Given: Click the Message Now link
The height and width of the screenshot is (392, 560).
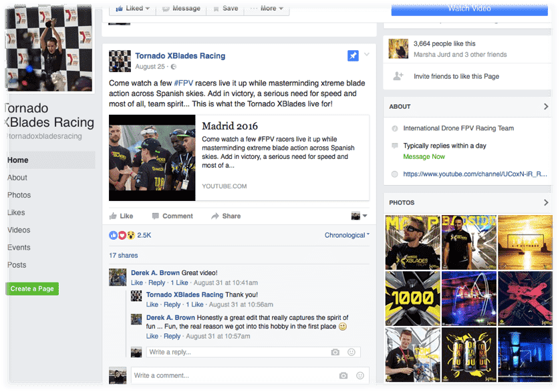Looking at the screenshot, I should [424, 157].
